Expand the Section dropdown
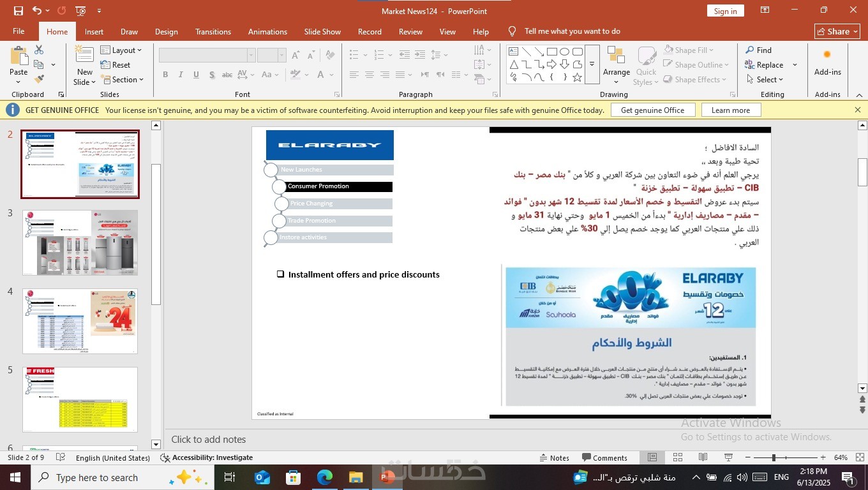 [122, 80]
